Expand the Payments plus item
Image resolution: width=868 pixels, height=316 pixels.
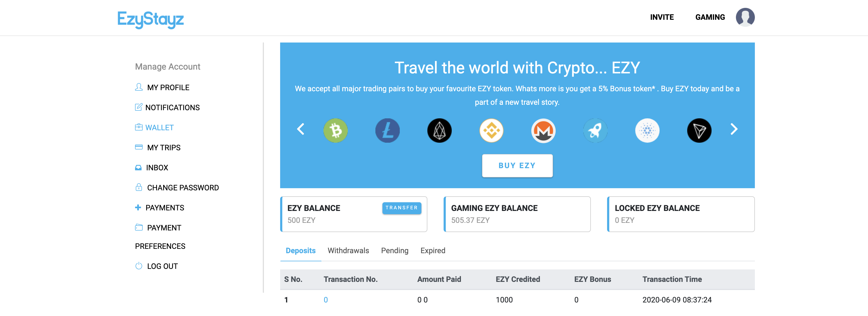(160, 208)
